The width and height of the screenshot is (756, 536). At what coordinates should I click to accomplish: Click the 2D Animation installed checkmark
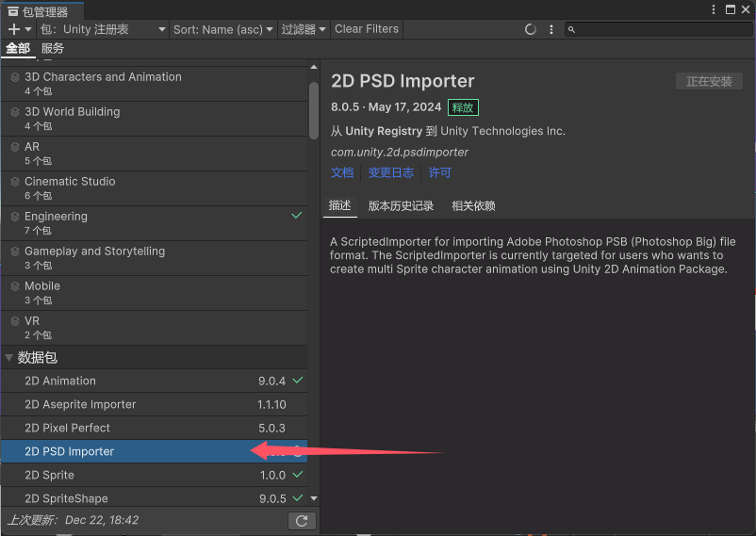(298, 381)
